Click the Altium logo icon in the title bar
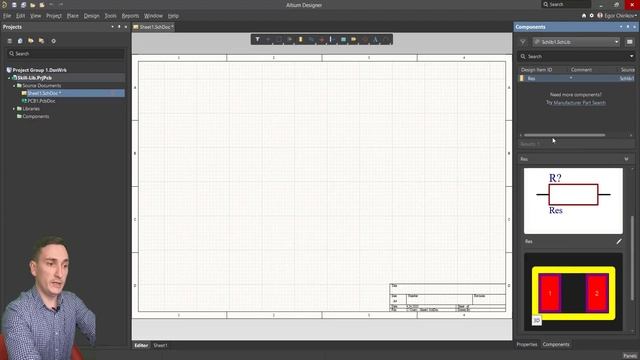This screenshot has height=360, width=640. pyautogui.click(x=4, y=5)
